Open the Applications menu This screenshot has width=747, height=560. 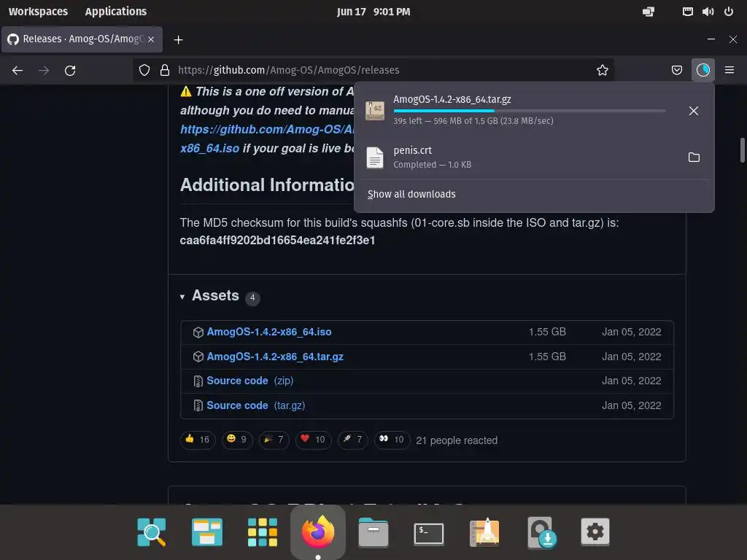pyautogui.click(x=116, y=12)
